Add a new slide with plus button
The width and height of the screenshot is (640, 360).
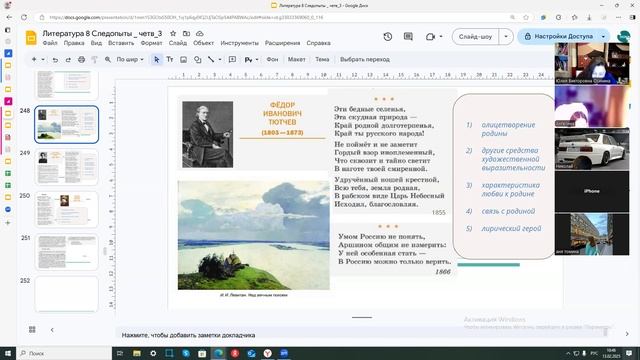(34, 60)
